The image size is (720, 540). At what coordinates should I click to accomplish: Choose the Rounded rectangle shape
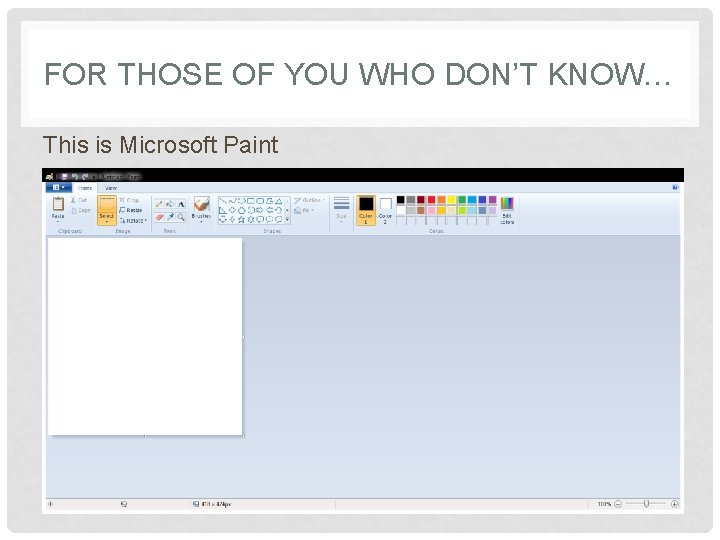pyautogui.click(x=260, y=201)
